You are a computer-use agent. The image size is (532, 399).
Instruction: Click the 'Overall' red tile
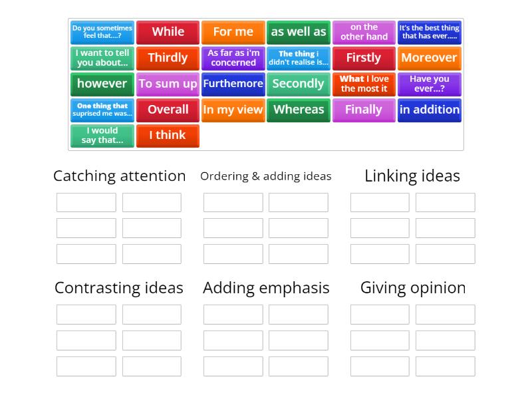point(168,110)
